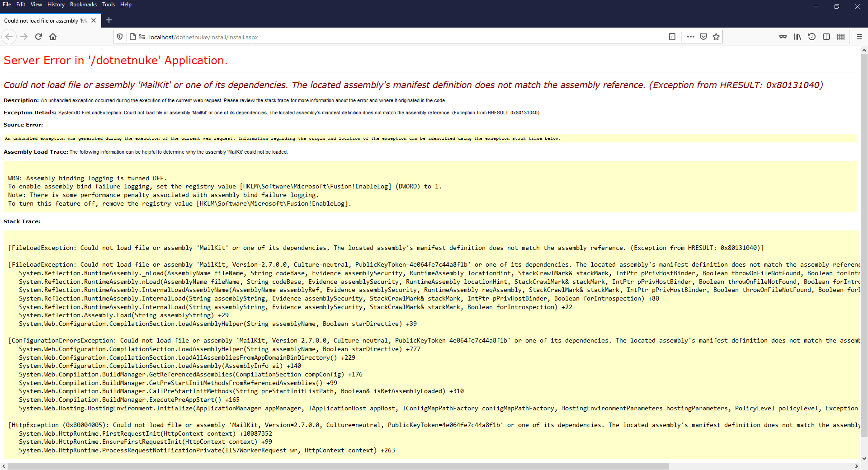The height and width of the screenshot is (470, 868).
Task: Click vertical scrollbar up arrow
Action: 864,50
